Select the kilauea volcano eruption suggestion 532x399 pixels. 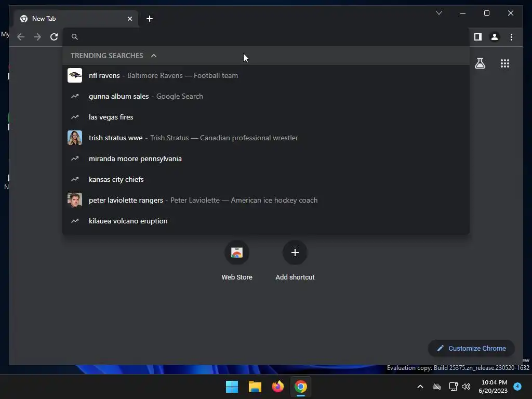266,221
